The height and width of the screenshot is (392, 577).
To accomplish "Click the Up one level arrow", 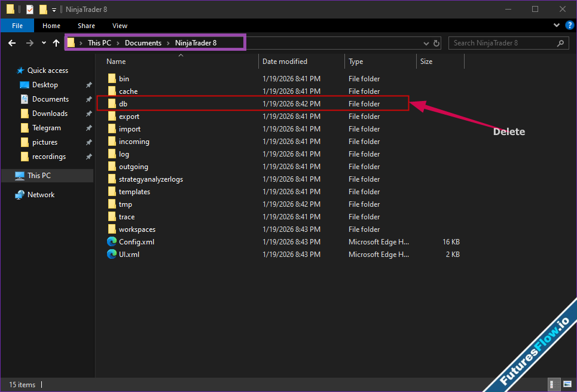I will pos(56,43).
